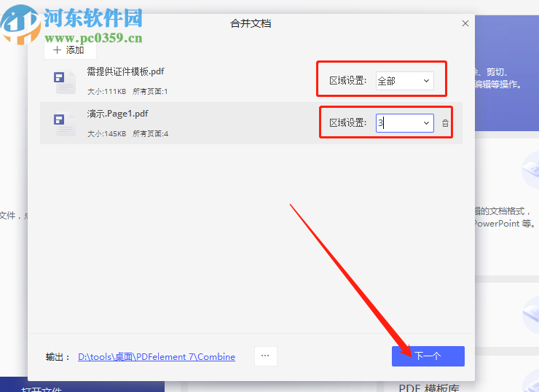Select the file name 演示.Page1.pdf
Screen dimensions: 539x392
pyautogui.click(x=117, y=114)
